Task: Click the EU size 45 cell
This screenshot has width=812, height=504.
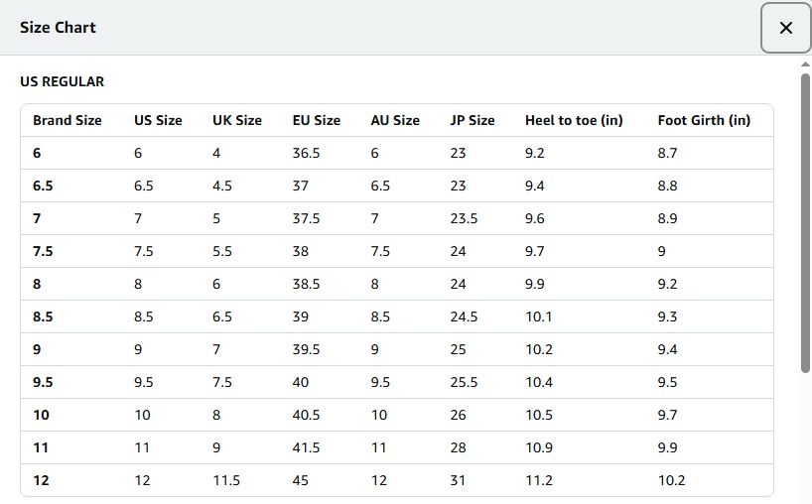Action: pos(301,480)
